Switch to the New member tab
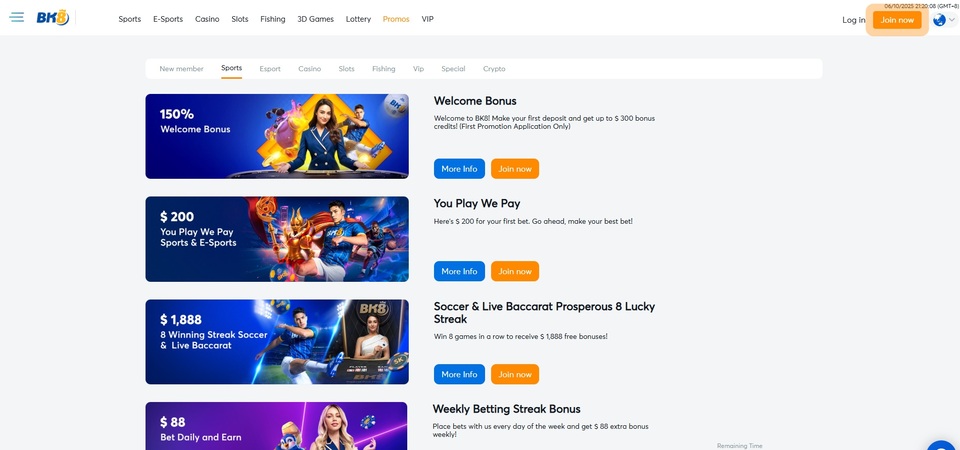This screenshot has width=960, height=450. click(181, 69)
